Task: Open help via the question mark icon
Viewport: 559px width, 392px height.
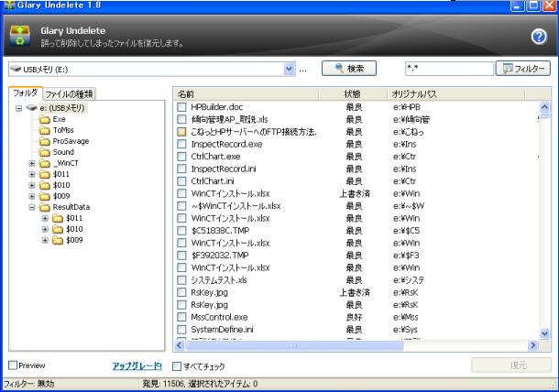Action: pyautogui.click(x=539, y=37)
